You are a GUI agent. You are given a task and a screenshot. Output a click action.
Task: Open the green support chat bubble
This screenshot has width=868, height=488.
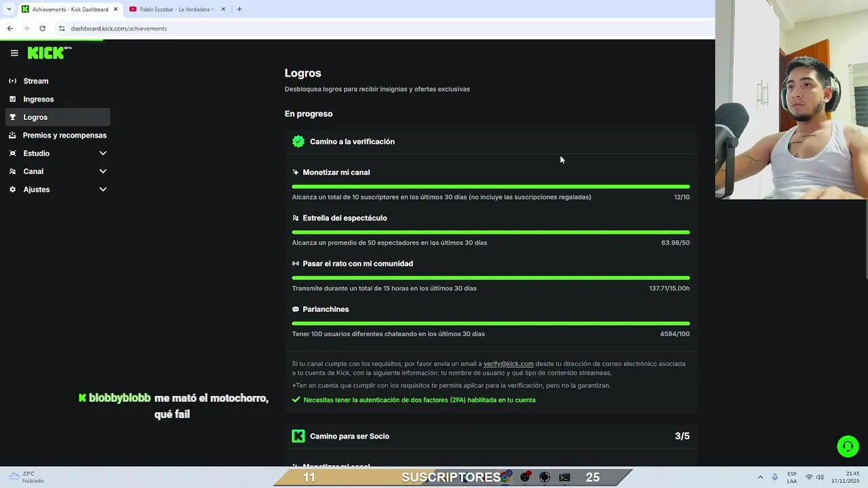tap(848, 446)
